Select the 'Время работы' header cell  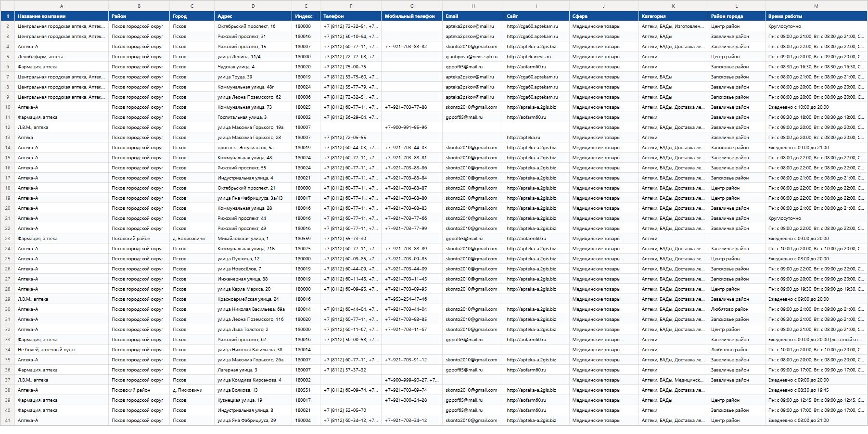tap(816, 16)
